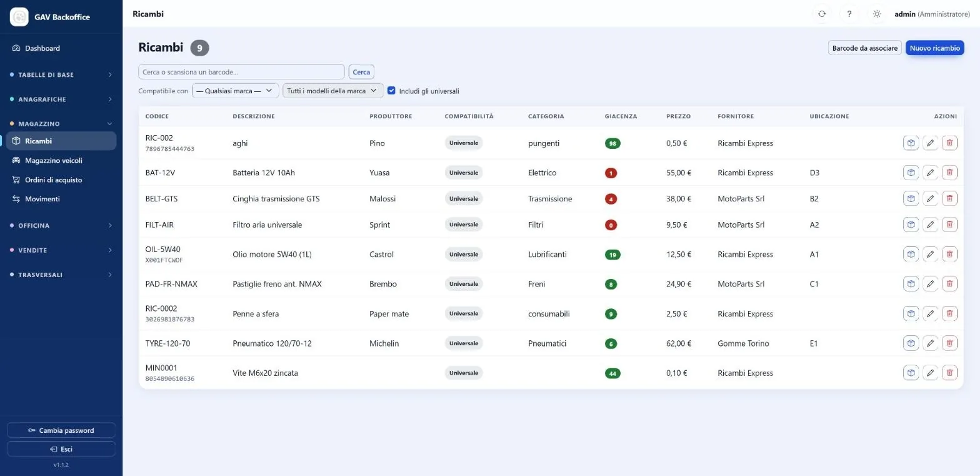Expand the OFFICINA sidebar section

point(61,225)
